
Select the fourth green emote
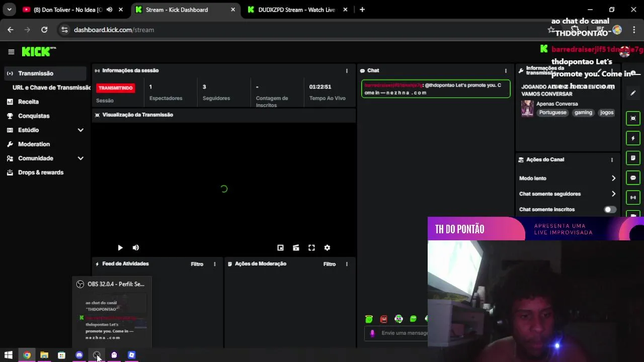pos(413,319)
